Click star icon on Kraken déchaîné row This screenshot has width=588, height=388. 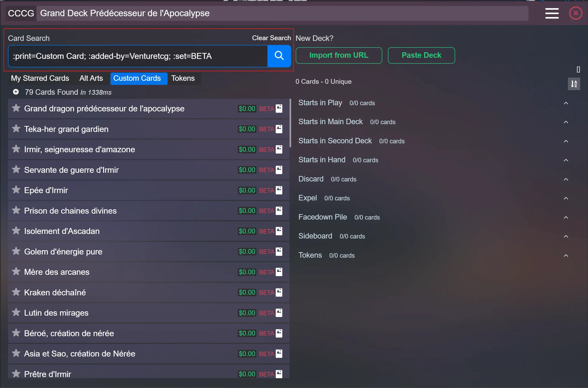click(x=16, y=292)
